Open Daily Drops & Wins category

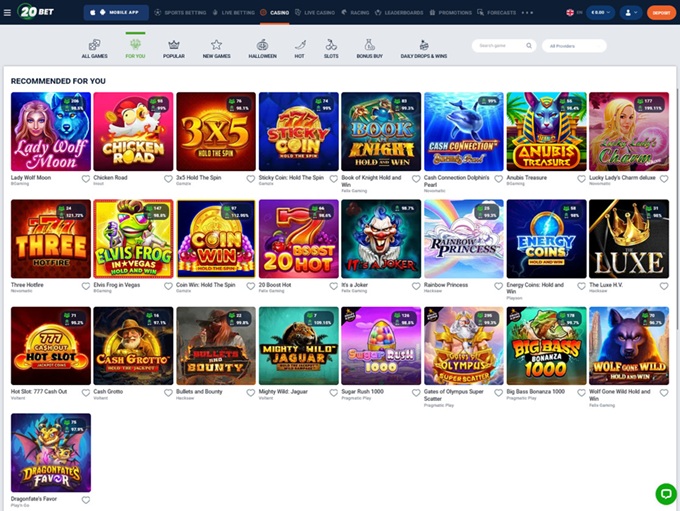tap(424, 48)
